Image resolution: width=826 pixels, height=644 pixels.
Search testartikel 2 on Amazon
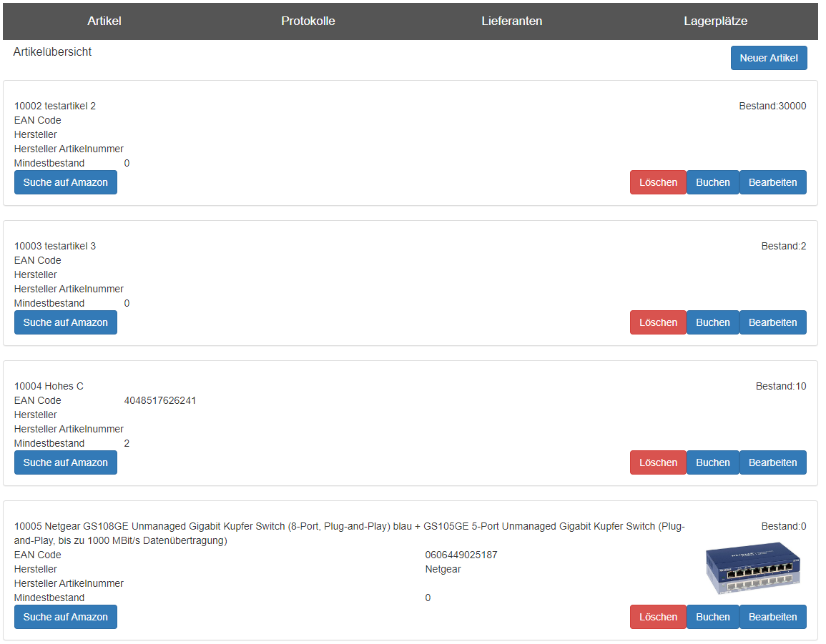point(66,182)
